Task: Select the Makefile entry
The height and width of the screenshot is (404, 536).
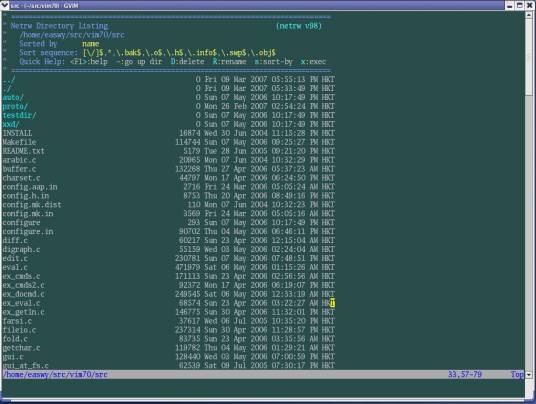Action: pos(19,142)
